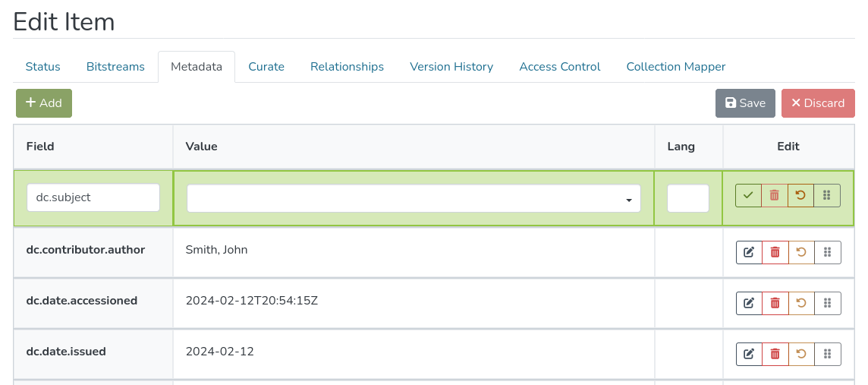Screen dimensions: 868x385
Task: Select the Collection Mapper tab
Action: pyautogui.click(x=676, y=67)
